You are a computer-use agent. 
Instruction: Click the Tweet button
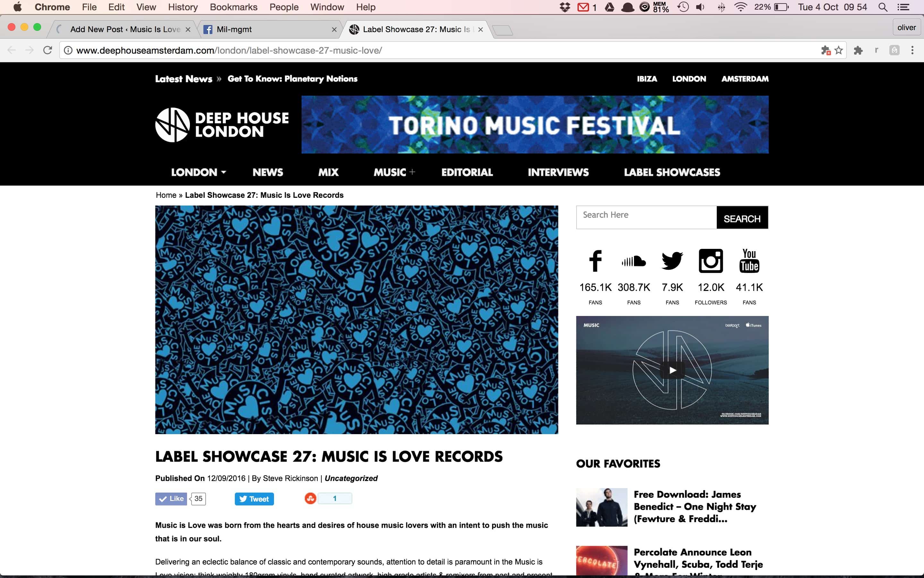(x=254, y=498)
